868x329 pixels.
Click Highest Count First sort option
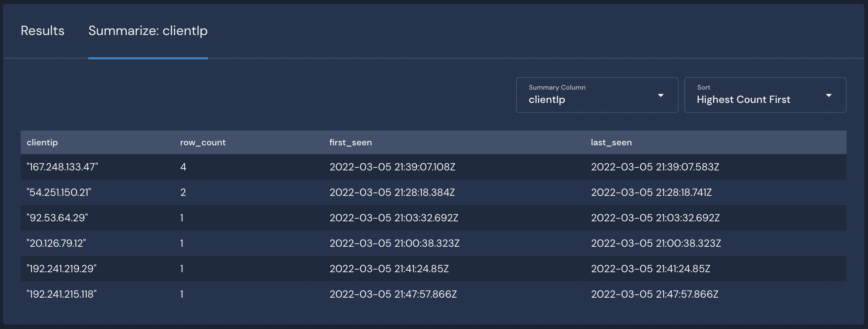(x=743, y=100)
